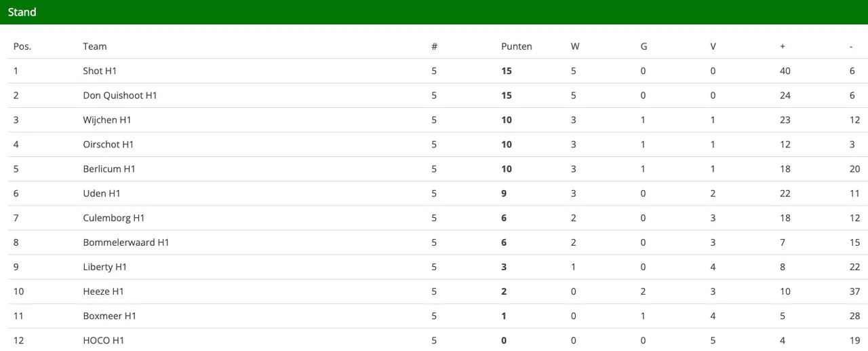Click the Shot H1 team name
The image size is (868, 351).
[x=100, y=71]
